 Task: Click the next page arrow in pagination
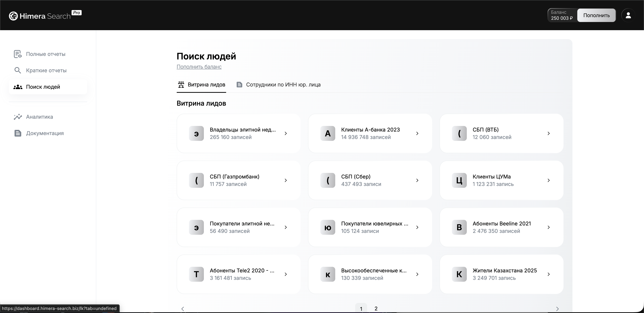click(557, 309)
